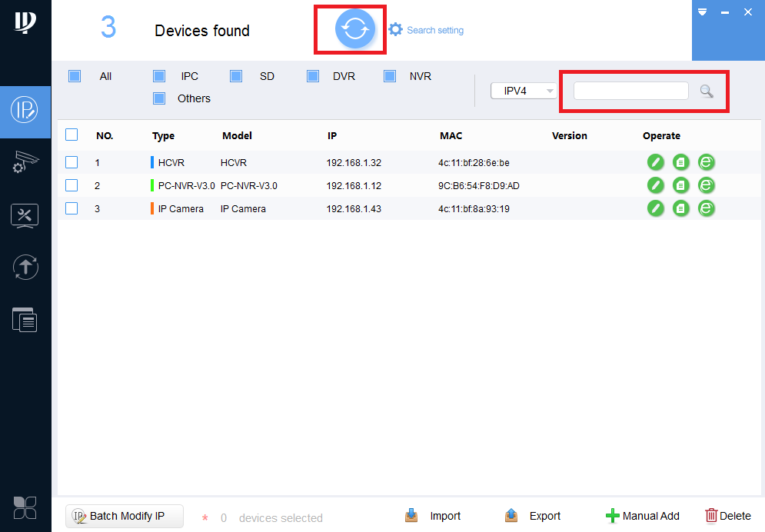Uncheck the NVR filter checkbox
Image resolution: width=765 pixels, height=532 pixels.
pos(389,76)
